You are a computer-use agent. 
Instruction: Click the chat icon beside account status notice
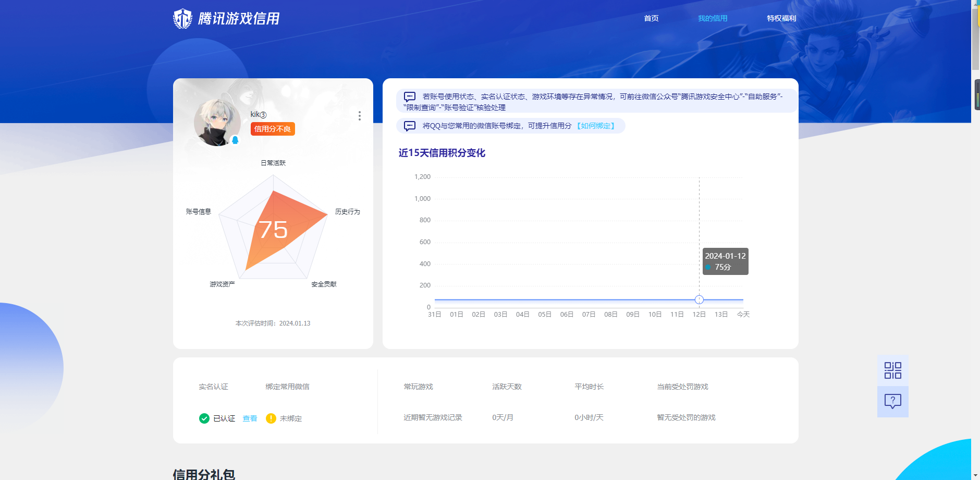(x=410, y=97)
